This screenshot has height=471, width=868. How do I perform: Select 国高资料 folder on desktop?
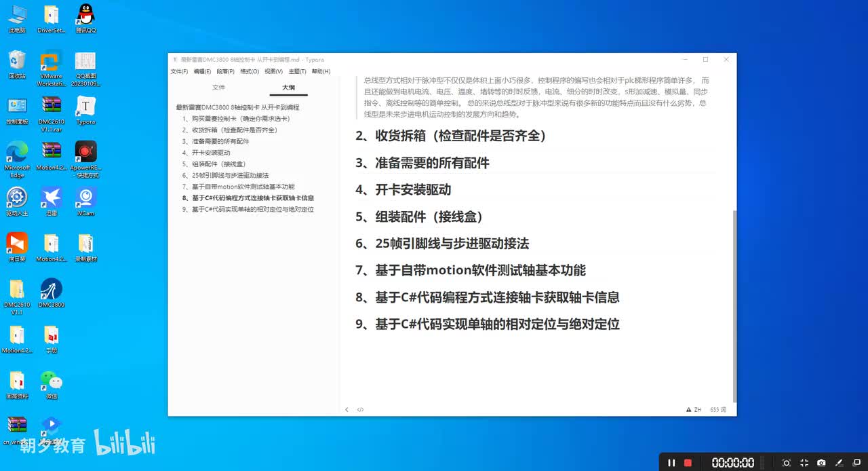click(17, 385)
